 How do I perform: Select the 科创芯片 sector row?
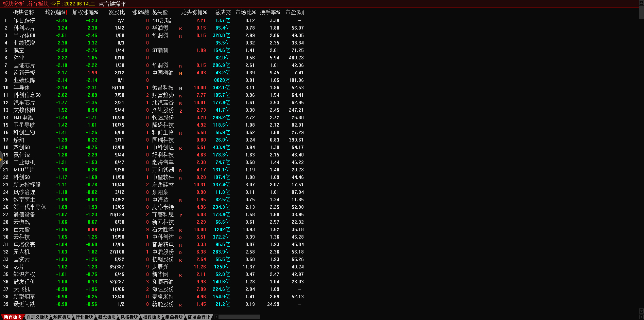coord(24,28)
